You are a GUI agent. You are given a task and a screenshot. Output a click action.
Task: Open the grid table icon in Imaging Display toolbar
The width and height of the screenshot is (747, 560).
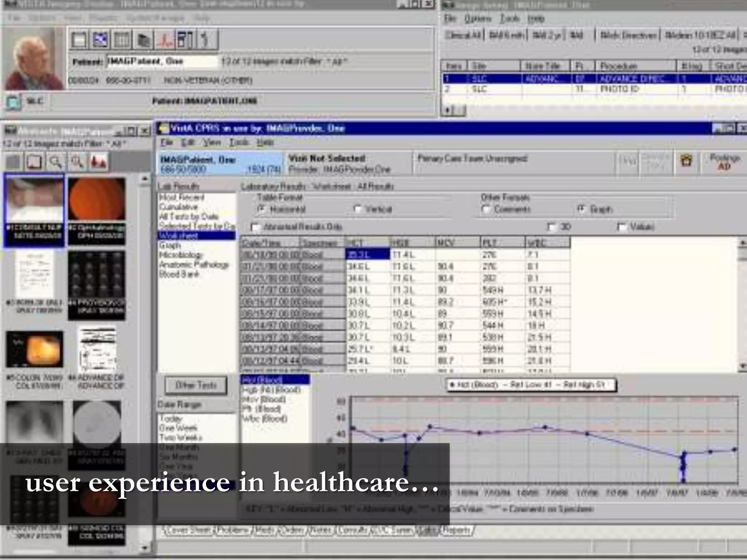[121, 39]
